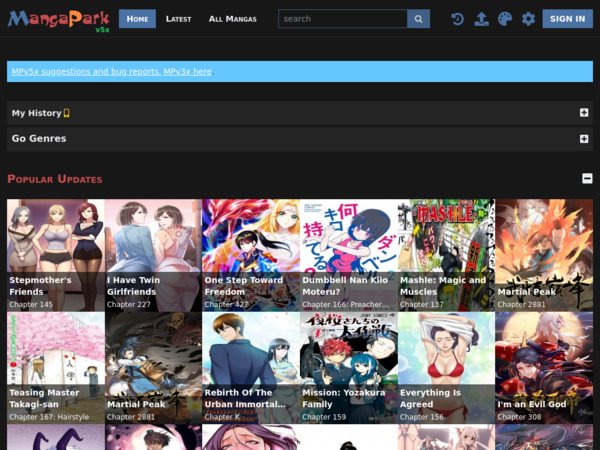Viewport: 600px width, 450px height.
Task: Open Chapter 227 of Twin Girlfriends
Action: [x=129, y=305]
